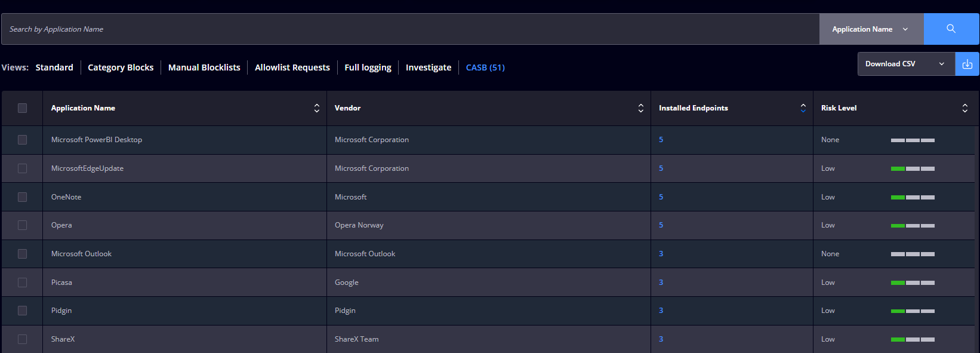The width and height of the screenshot is (980, 353).
Task: Open installed endpoints count for Opera
Action: coord(661,225)
